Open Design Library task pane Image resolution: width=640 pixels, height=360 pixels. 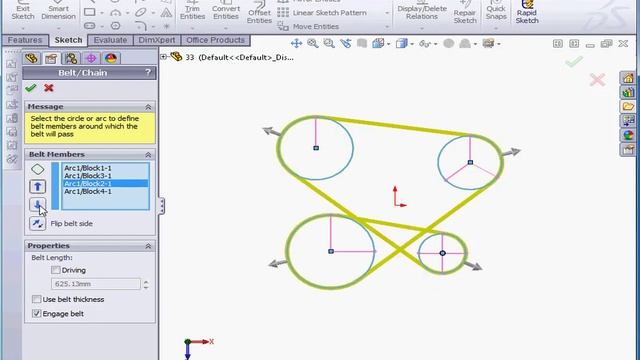coord(629,93)
